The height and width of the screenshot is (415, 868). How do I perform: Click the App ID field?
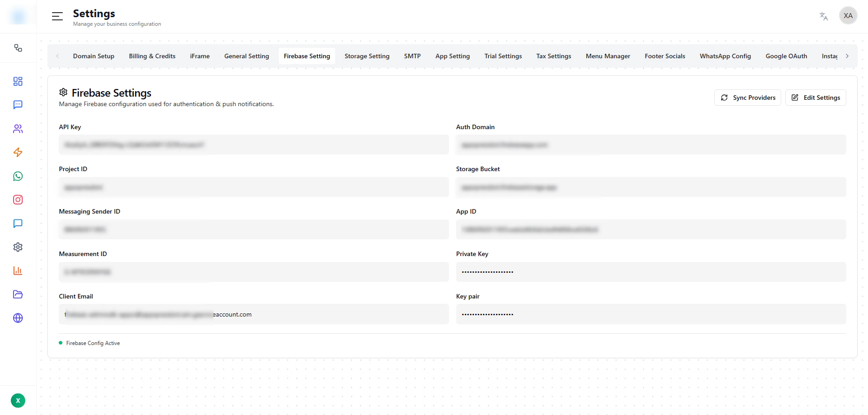[x=651, y=229]
